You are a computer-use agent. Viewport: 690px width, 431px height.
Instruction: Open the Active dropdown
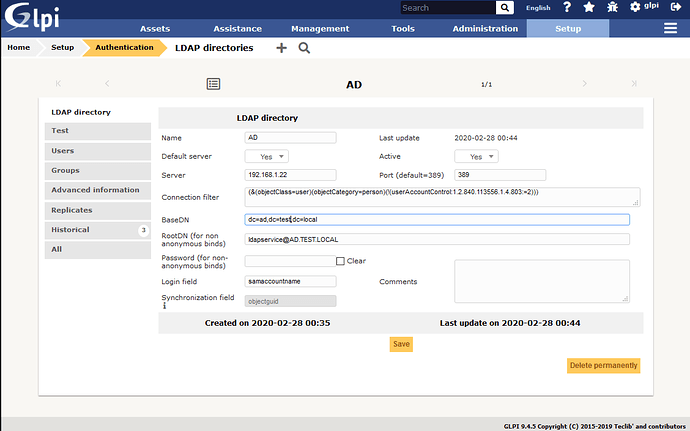click(476, 156)
